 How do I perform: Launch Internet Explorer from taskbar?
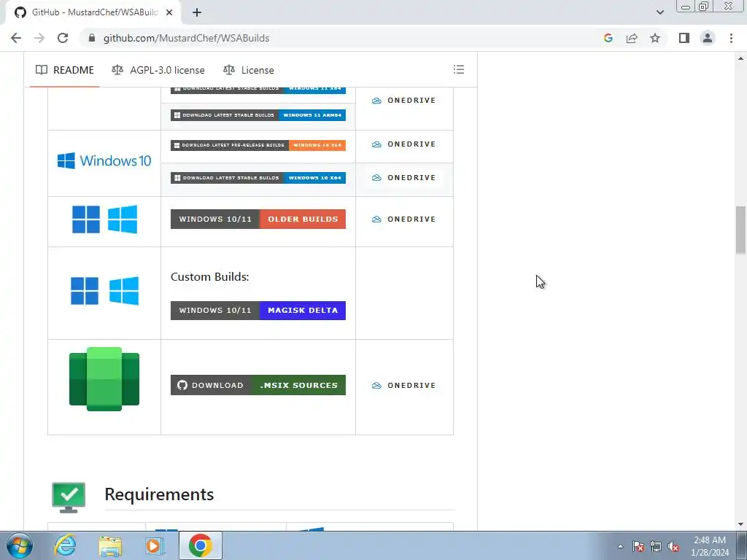(65, 545)
